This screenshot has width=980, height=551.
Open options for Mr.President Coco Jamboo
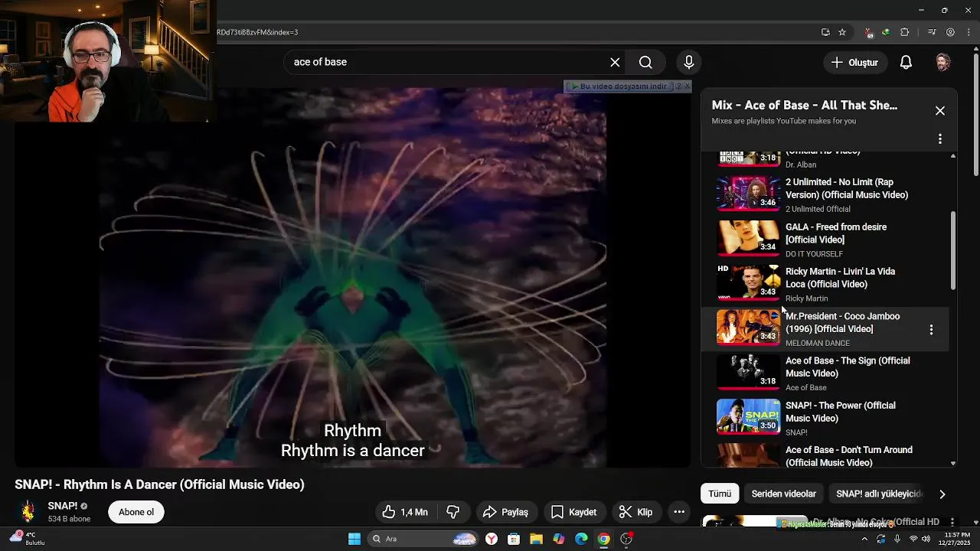click(931, 330)
